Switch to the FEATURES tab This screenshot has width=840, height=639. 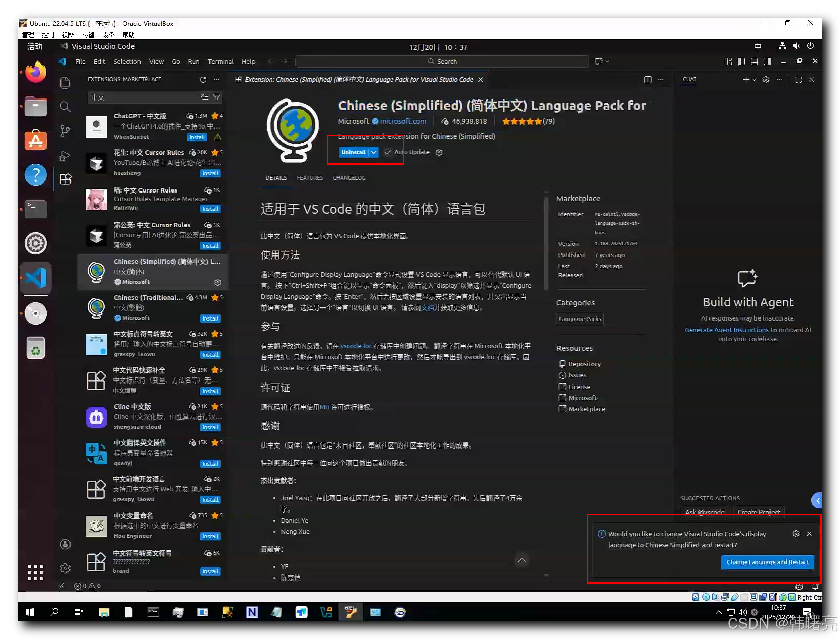coord(310,177)
